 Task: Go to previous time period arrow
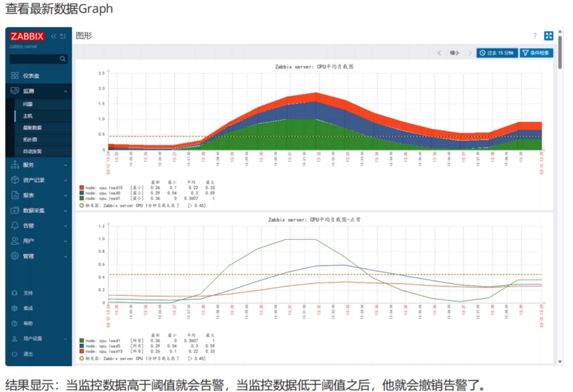tap(439, 53)
